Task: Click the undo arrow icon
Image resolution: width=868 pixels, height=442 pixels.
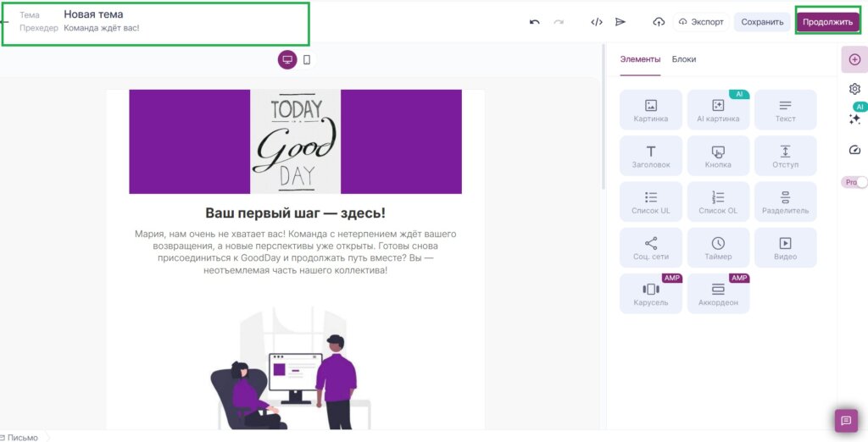Action: (534, 22)
